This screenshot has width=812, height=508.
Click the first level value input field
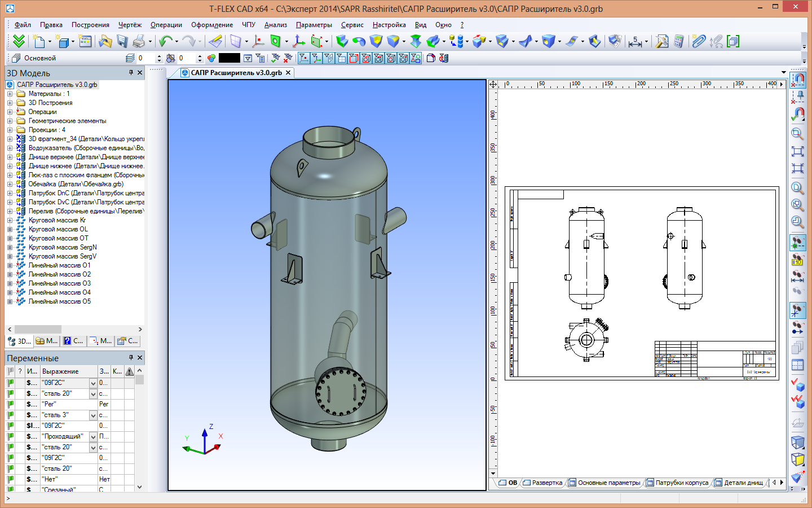(x=146, y=58)
